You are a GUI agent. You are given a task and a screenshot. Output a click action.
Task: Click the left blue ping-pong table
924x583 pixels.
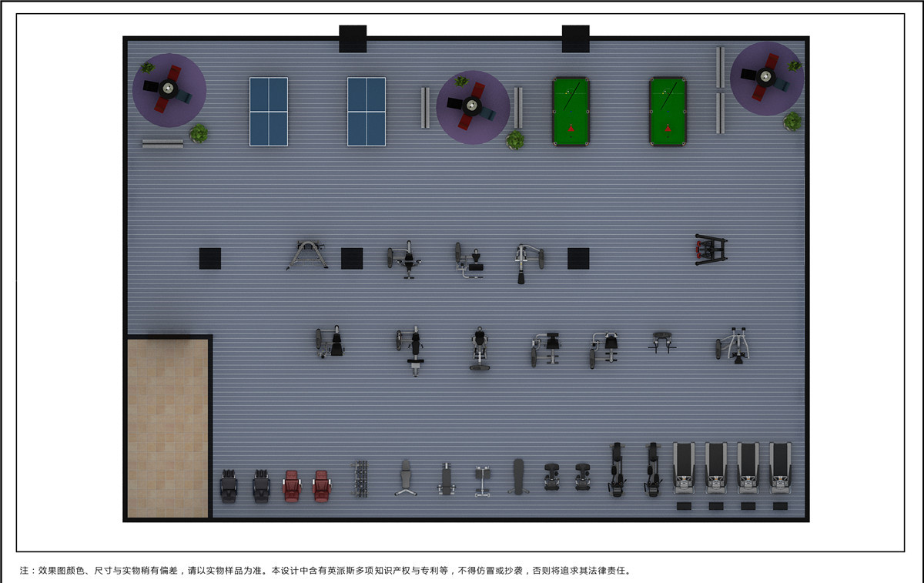[x=269, y=112]
